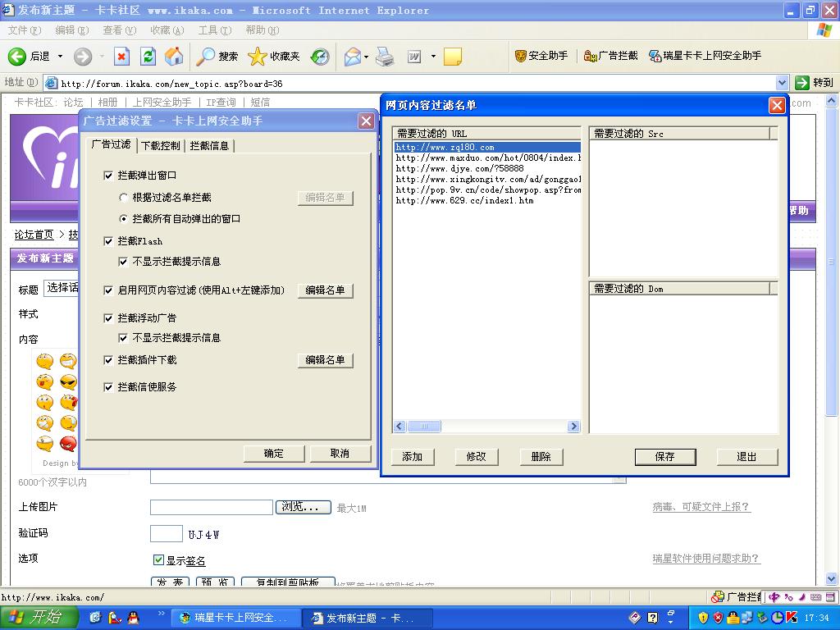Toggle 不显示拦截提示信息 under 拦截Flash
The height and width of the screenshot is (630, 840).
pos(123,262)
